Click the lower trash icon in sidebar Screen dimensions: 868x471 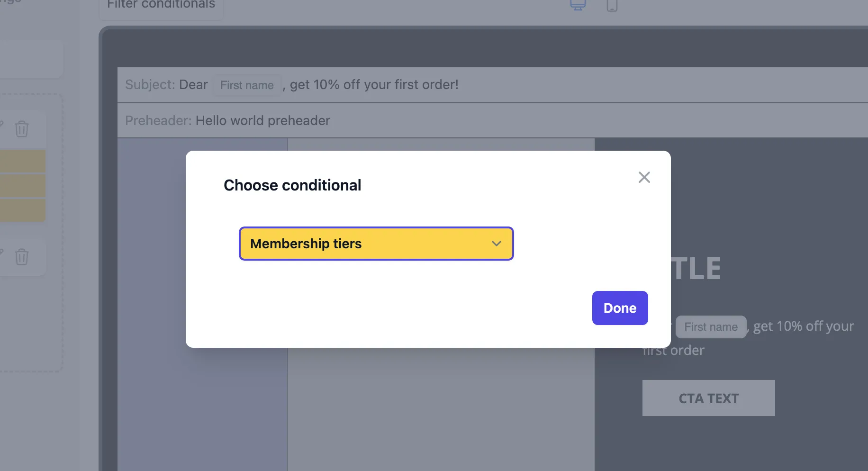22,257
